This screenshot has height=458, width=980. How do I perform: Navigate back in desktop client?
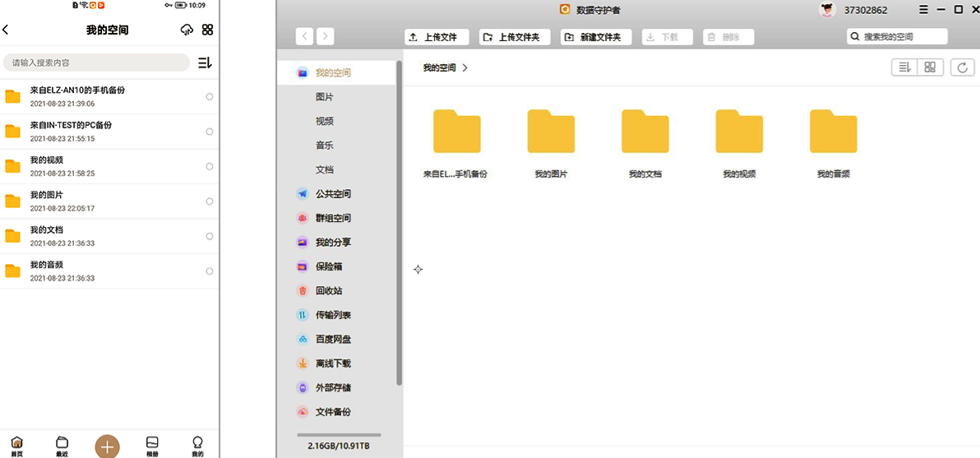pyautogui.click(x=304, y=36)
